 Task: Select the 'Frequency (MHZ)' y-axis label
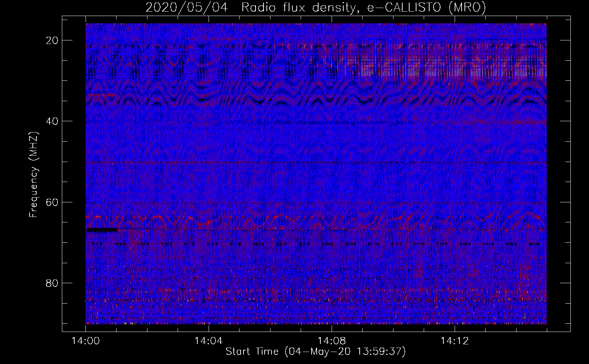[33, 174]
